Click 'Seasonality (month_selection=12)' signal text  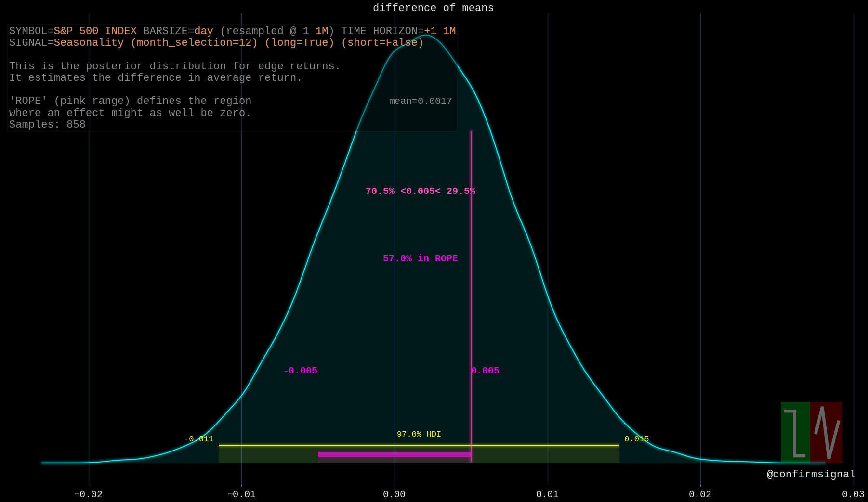coord(156,43)
